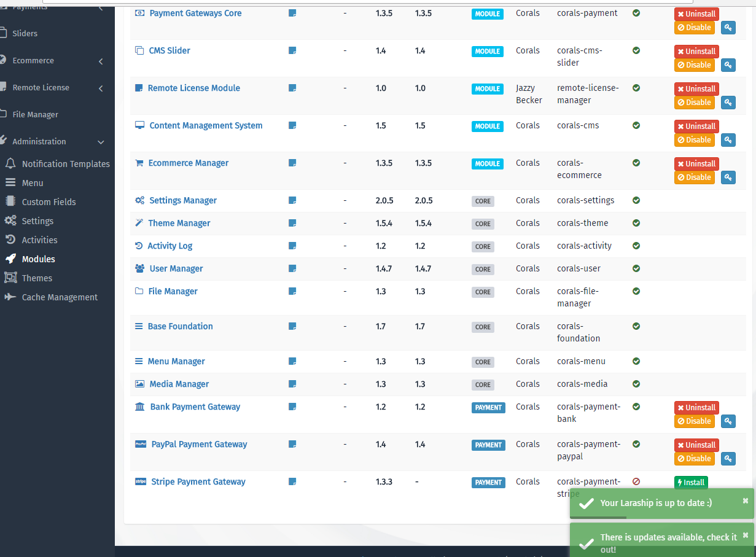Click version '1.4.7' in User Manager row

coord(384,268)
